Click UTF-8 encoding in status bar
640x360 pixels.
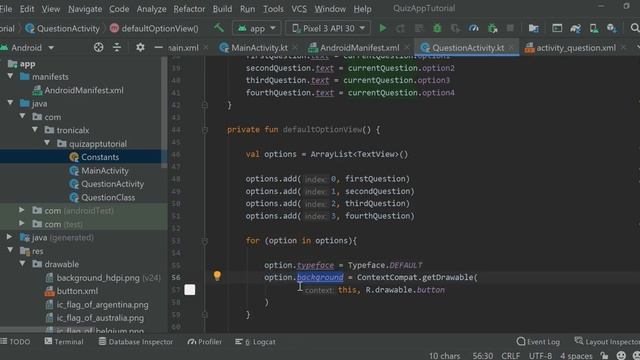[540, 356]
